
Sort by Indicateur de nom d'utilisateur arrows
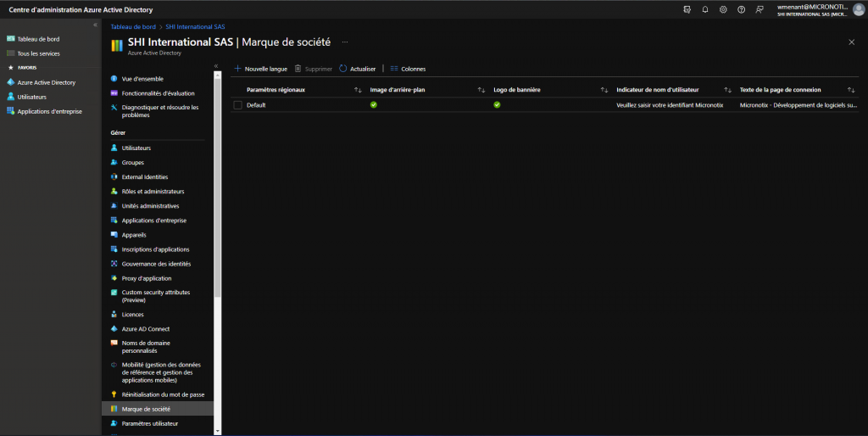(727, 90)
